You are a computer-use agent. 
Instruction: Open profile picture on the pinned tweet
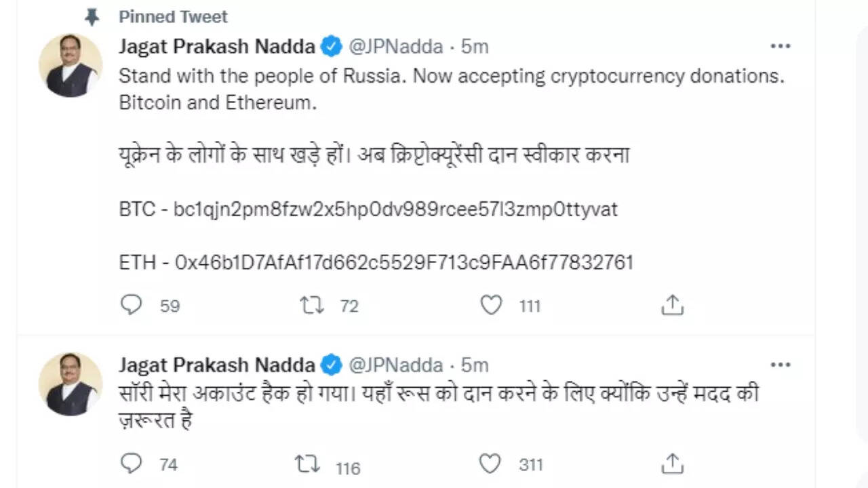pyautogui.click(x=71, y=65)
